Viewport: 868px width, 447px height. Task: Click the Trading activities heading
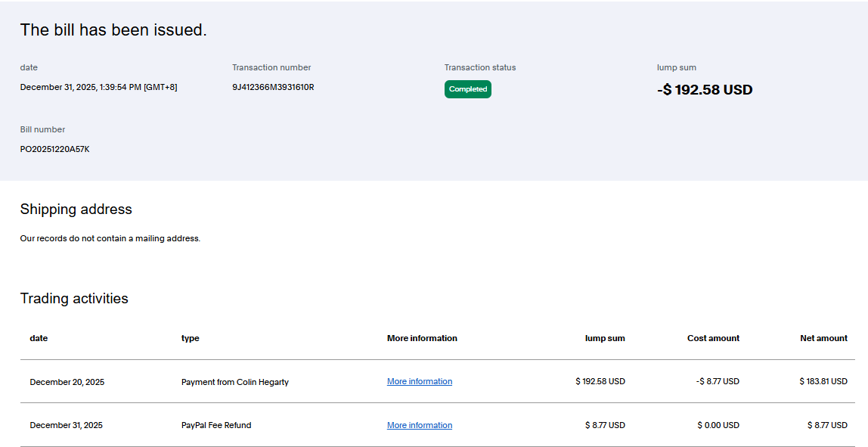(x=74, y=299)
